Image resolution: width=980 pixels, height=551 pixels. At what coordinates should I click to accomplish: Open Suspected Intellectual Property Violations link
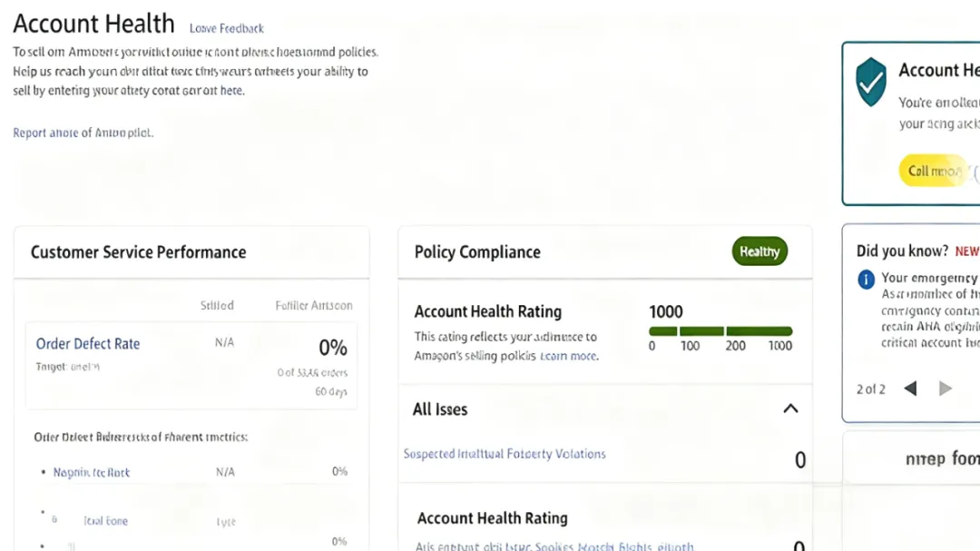tap(505, 454)
